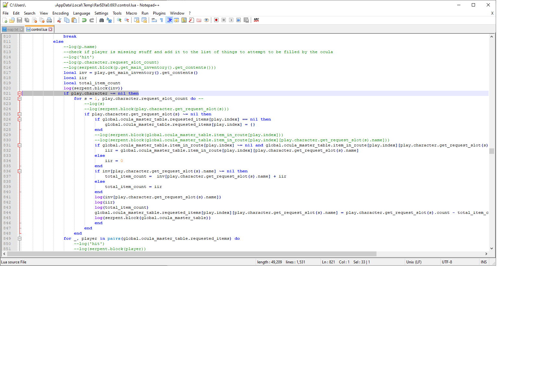This screenshot has width=544, height=392.
Task: Save the current file with disk icon
Action: pyautogui.click(x=19, y=20)
